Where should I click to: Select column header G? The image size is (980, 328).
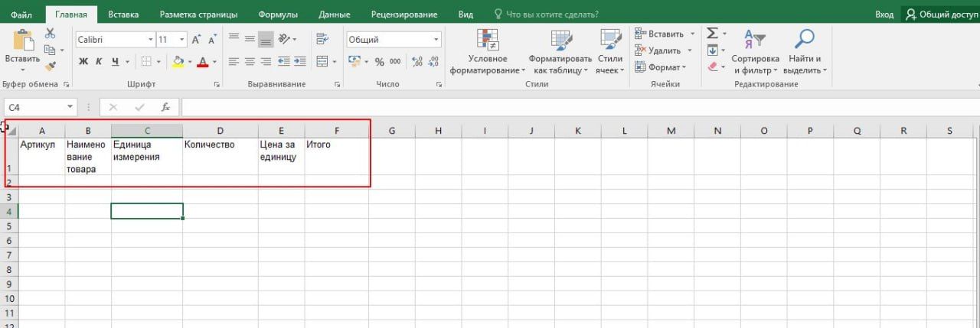coord(392,131)
